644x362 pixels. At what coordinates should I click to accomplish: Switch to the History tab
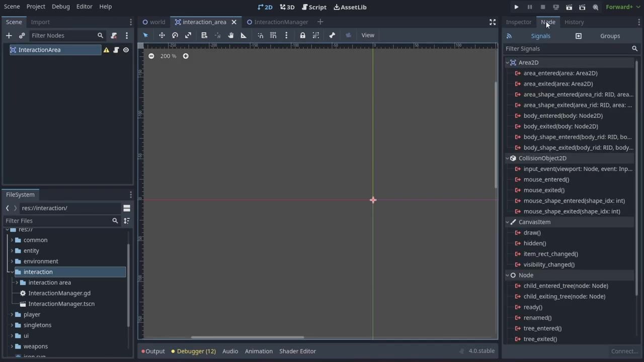point(574,22)
